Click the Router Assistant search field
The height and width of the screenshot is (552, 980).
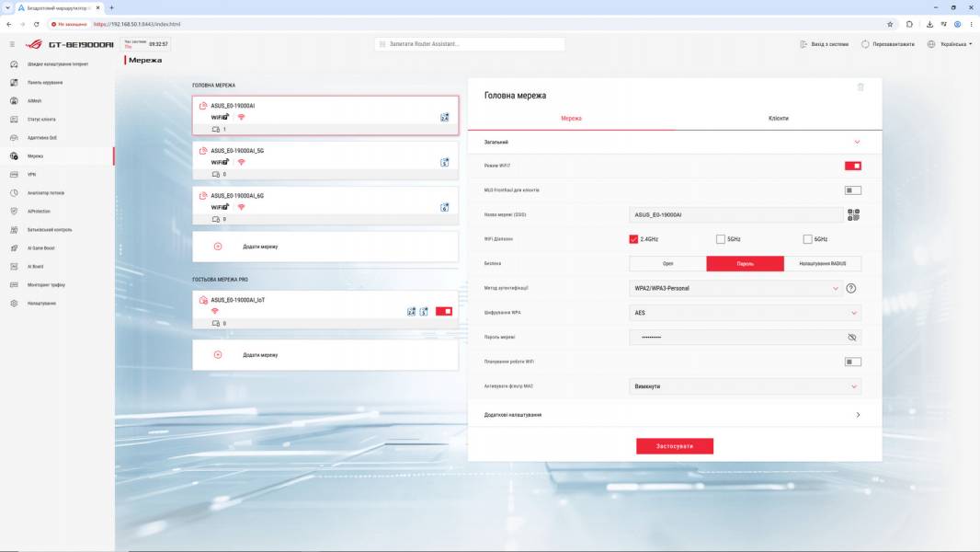pos(470,44)
